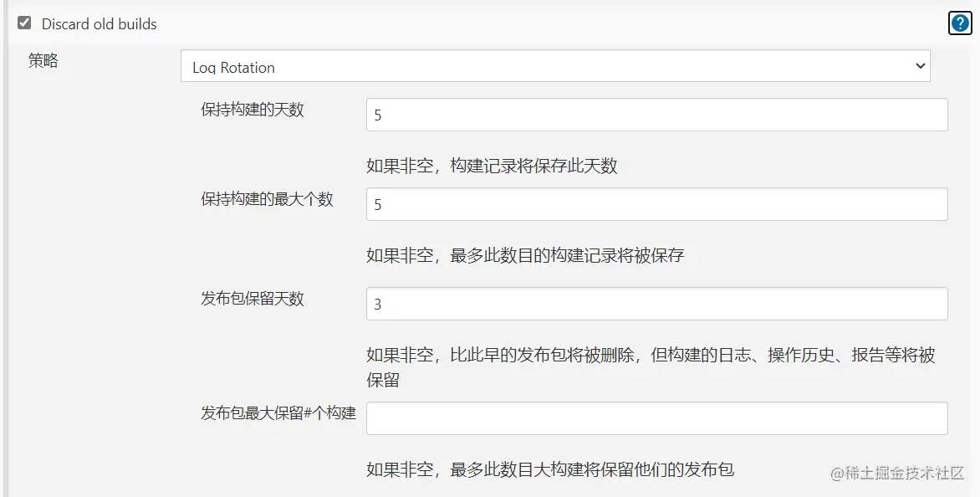Click the 保持构建的天数 input field

pos(657,115)
